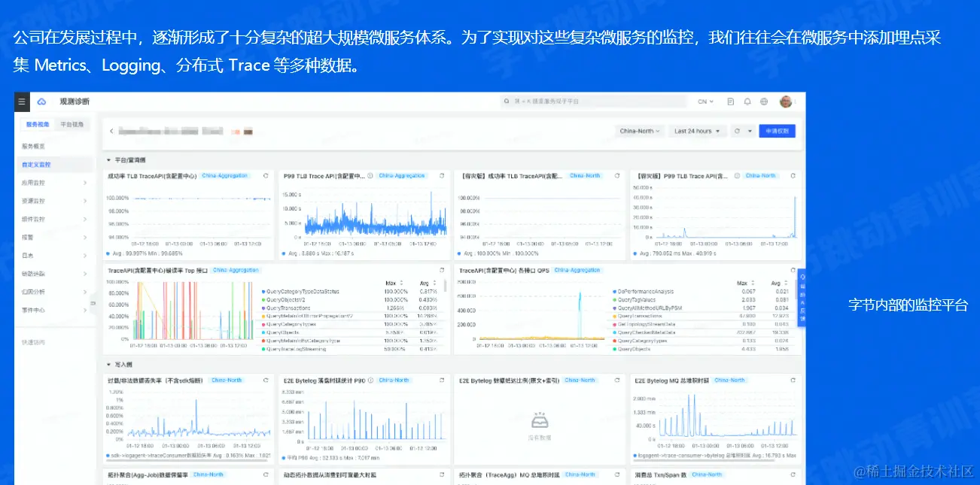980x485 pixels.
Task: Refresh the P99 TLB Trace API China-Aggregation panel
Action: 441,176
